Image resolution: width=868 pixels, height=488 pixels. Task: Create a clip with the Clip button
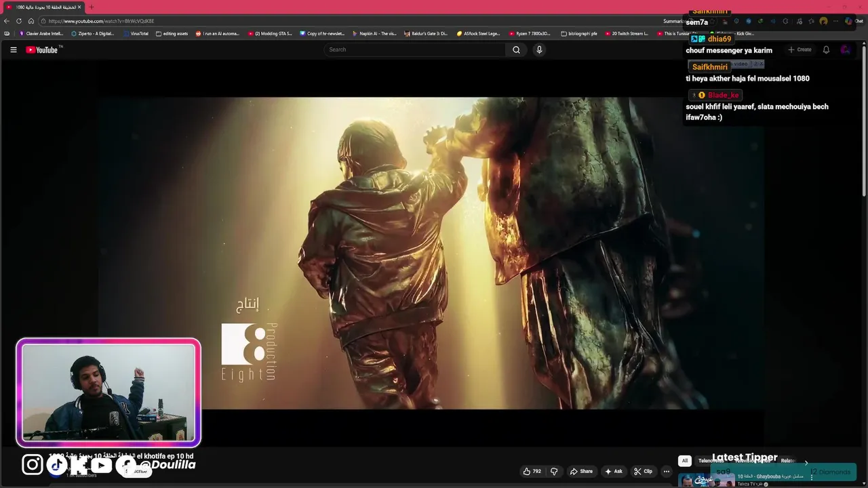point(643,471)
